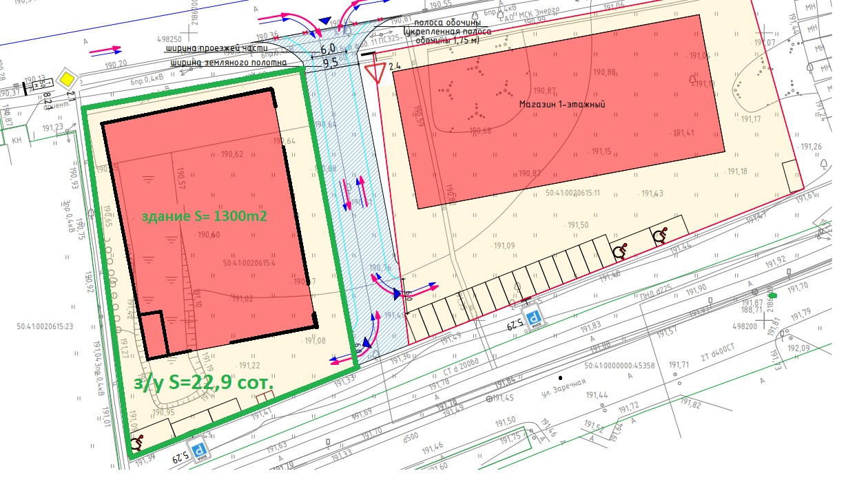Select the green "здание S= 1300m2" label
The image size is (857, 504).
click(x=204, y=216)
